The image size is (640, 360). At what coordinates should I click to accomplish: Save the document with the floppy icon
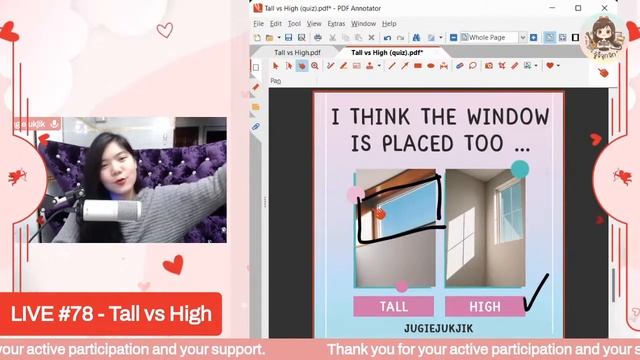click(x=289, y=38)
